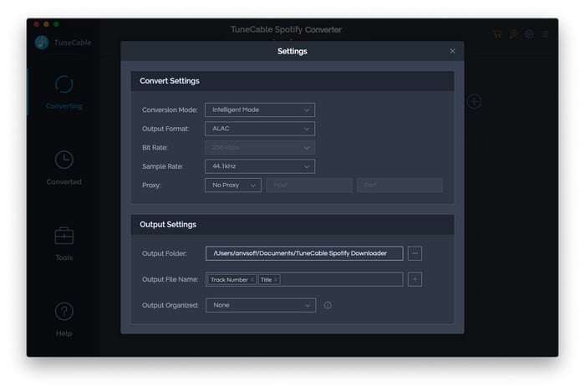Click the Output Folder path field
585x392 pixels.
pyautogui.click(x=304, y=253)
